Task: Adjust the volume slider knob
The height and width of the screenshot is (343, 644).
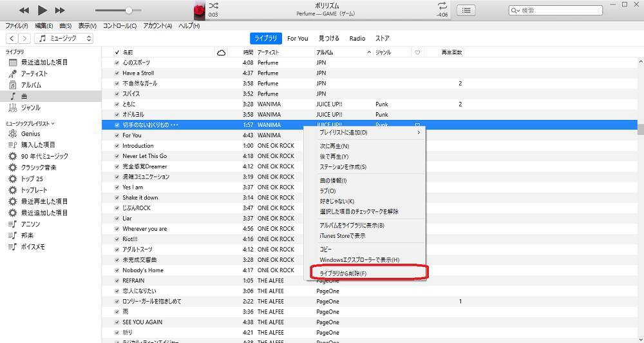Action: (129, 10)
